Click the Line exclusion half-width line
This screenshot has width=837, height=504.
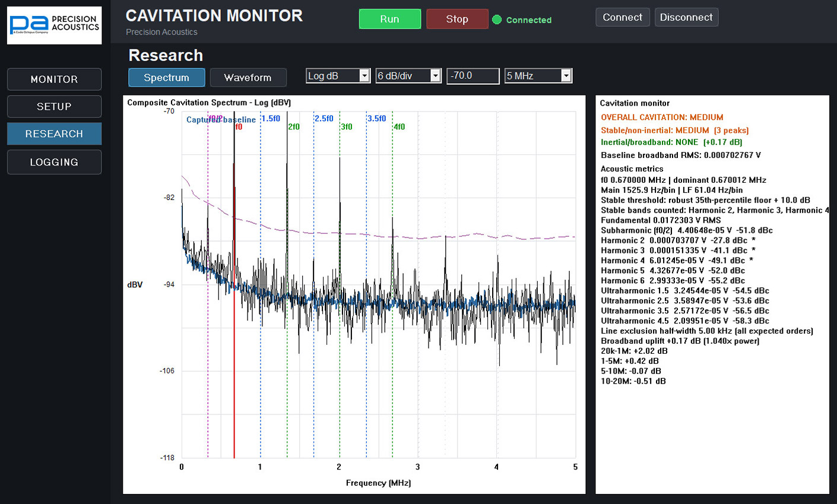point(707,331)
